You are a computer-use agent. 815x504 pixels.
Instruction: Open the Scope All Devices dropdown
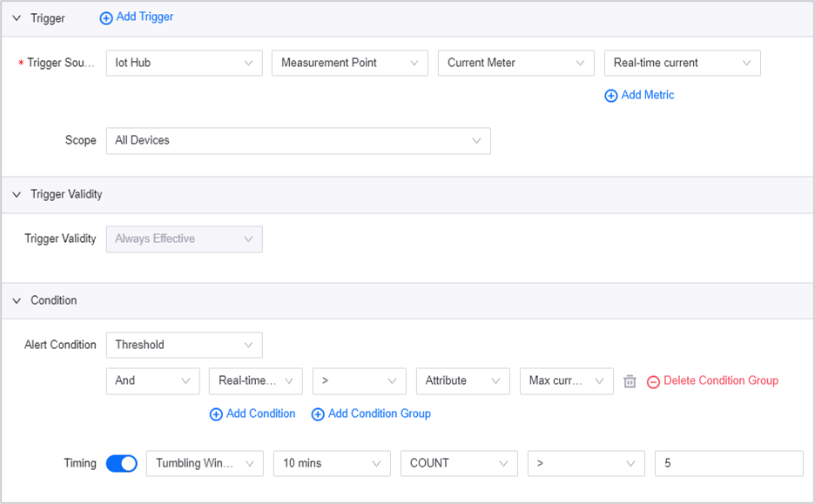(298, 140)
